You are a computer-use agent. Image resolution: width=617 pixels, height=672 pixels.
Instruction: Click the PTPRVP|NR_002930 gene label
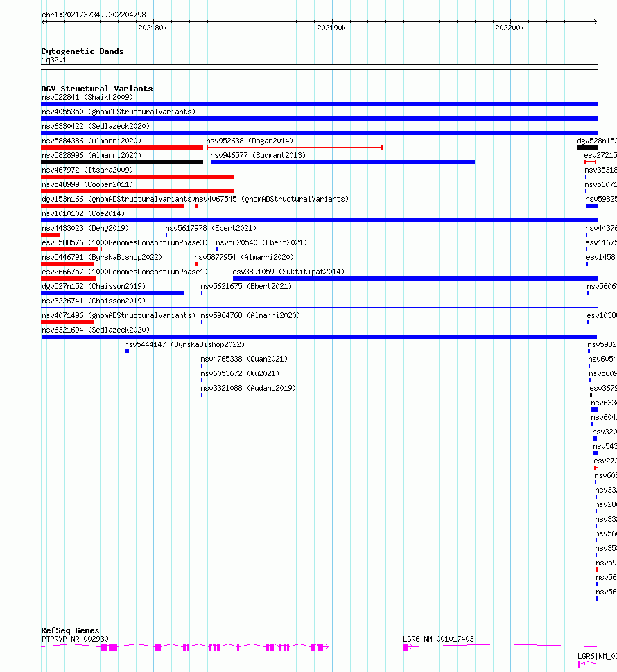coord(75,639)
